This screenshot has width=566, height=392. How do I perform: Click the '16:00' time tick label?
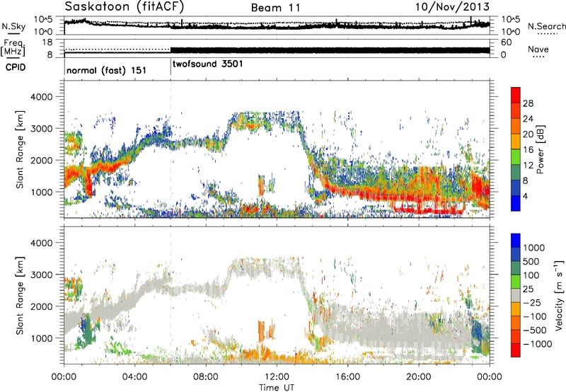coord(347,377)
